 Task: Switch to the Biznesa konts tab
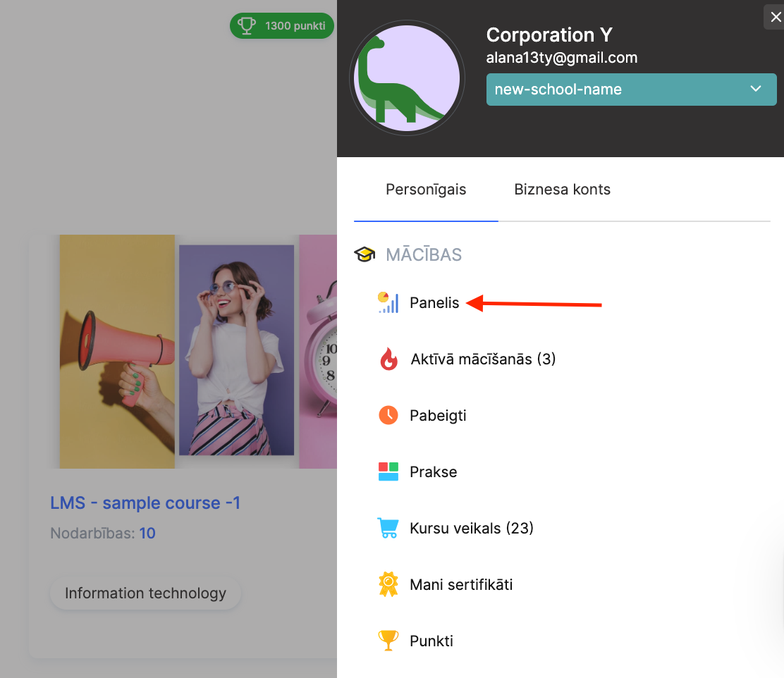[562, 190]
